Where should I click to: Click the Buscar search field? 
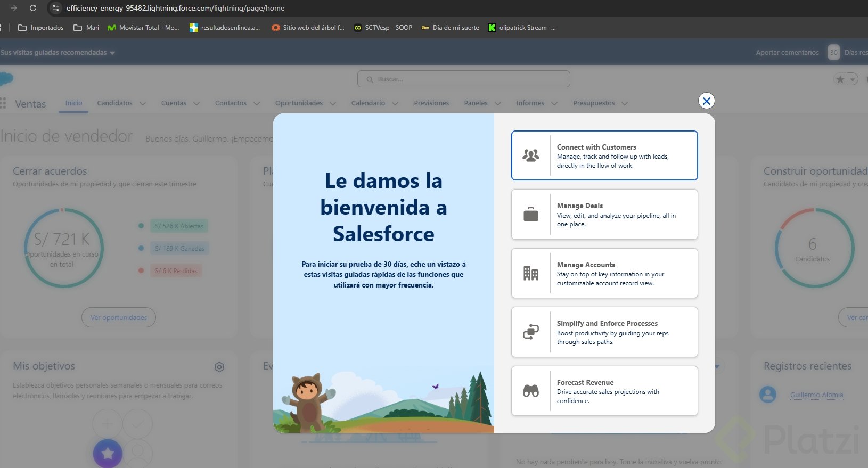pyautogui.click(x=463, y=79)
